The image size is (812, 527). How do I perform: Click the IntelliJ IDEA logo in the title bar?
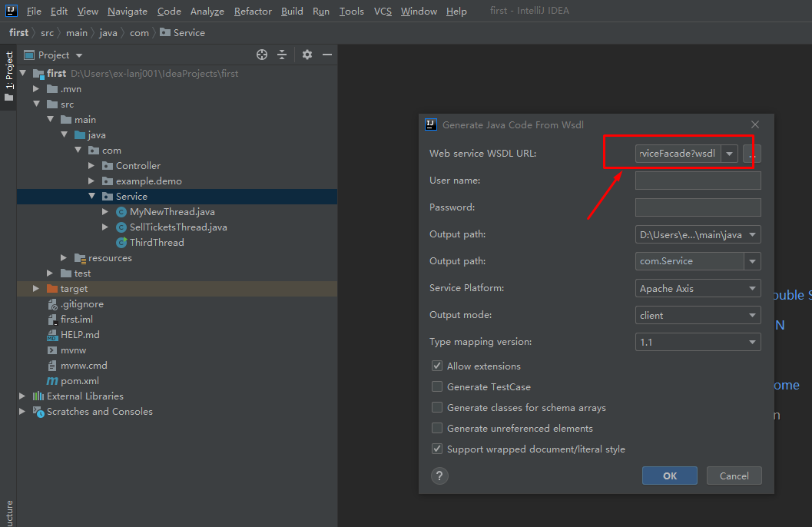(11, 10)
